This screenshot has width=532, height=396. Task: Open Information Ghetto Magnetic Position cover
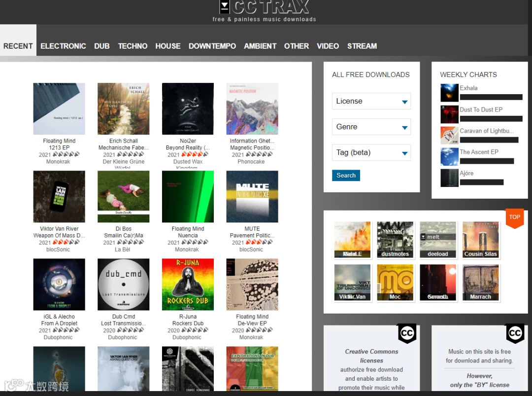[x=252, y=108]
